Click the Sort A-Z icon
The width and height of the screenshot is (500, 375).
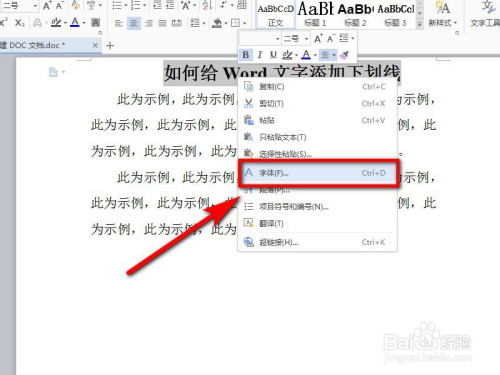click(x=207, y=5)
